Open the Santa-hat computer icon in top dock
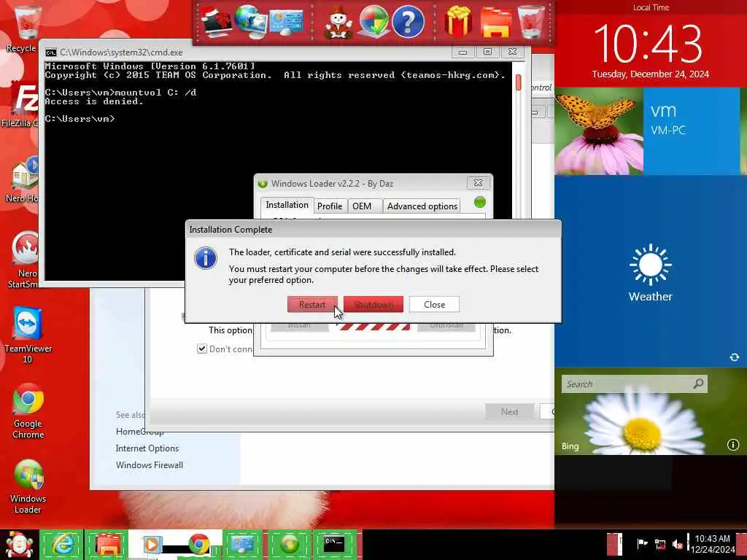747x560 pixels. point(217,23)
